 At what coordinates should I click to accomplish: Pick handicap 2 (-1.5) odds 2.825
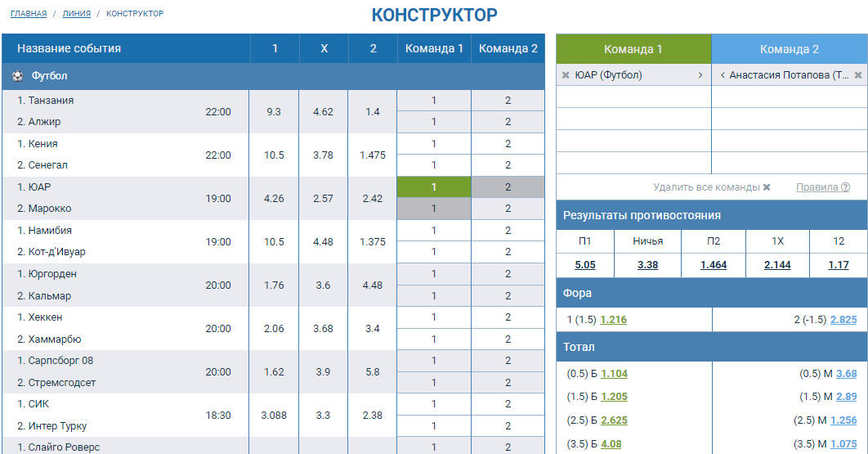843,320
